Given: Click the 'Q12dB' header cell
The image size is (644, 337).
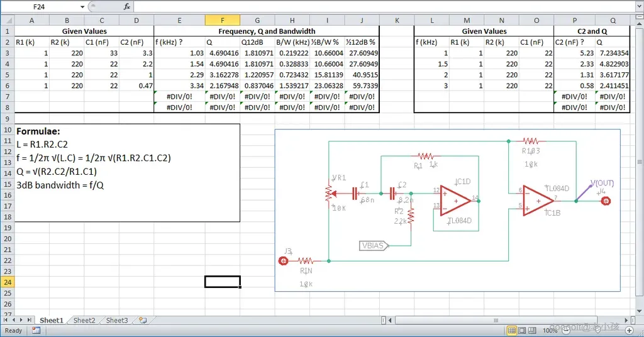Looking at the screenshot, I should (x=257, y=42).
